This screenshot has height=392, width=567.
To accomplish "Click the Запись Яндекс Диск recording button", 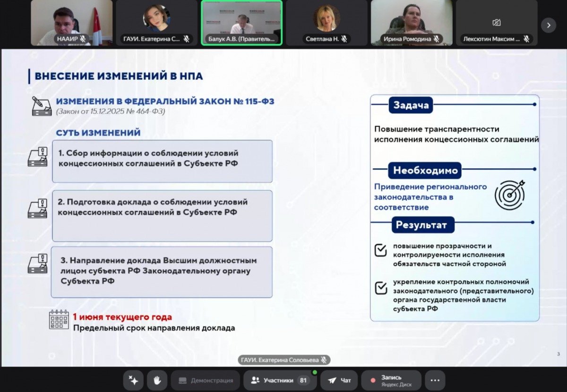I will 391,380.
